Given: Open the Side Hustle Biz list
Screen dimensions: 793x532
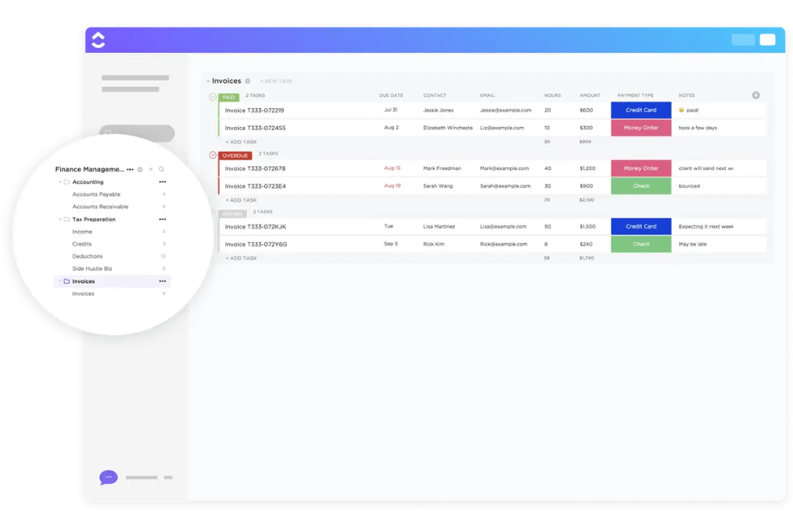Looking at the screenshot, I should [x=92, y=269].
